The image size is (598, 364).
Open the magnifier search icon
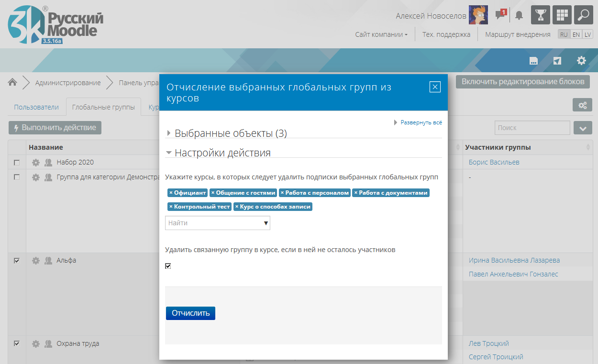pos(583,15)
